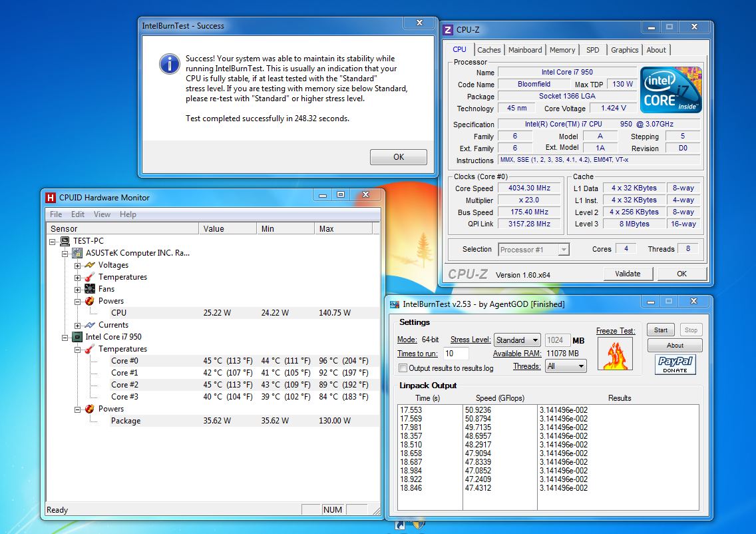
Task: Open the Help menu in Hardware Monitor
Action: [128, 214]
